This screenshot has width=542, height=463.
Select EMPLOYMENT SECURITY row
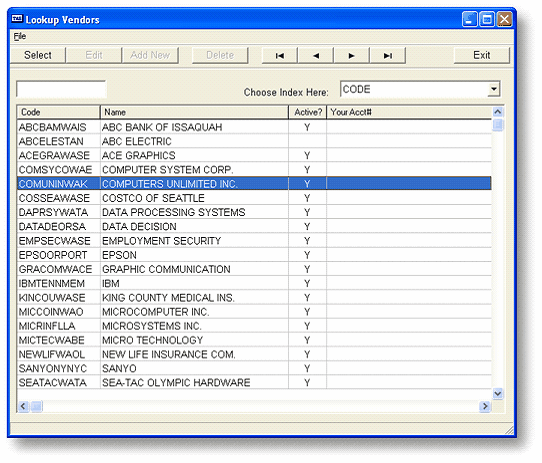pyautogui.click(x=254, y=241)
